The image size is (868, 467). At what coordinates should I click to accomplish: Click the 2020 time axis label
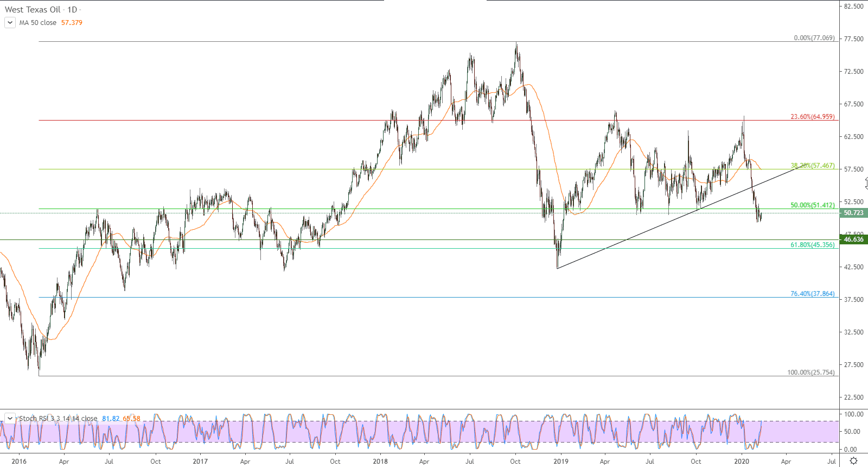(742, 462)
